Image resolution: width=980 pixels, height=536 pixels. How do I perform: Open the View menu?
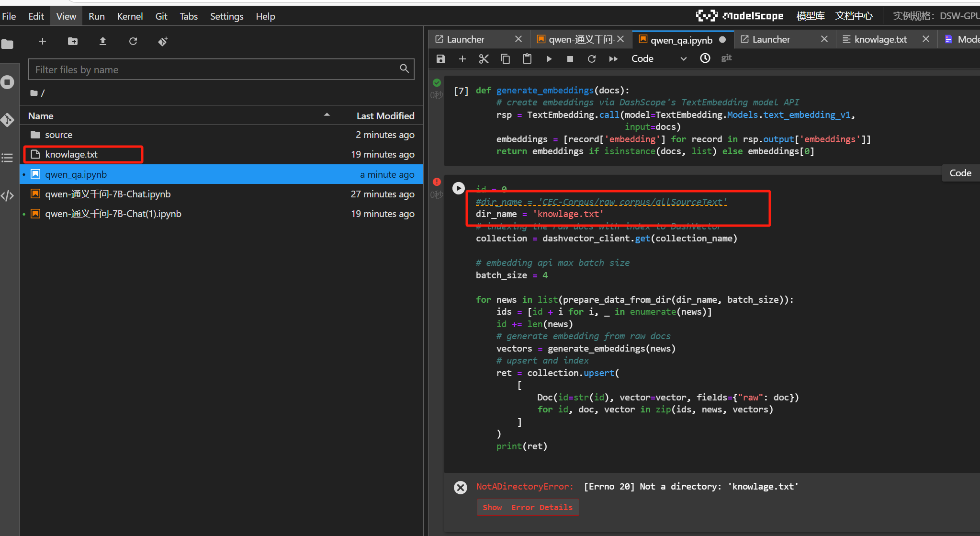pyautogui.click(x=66, y=16)
